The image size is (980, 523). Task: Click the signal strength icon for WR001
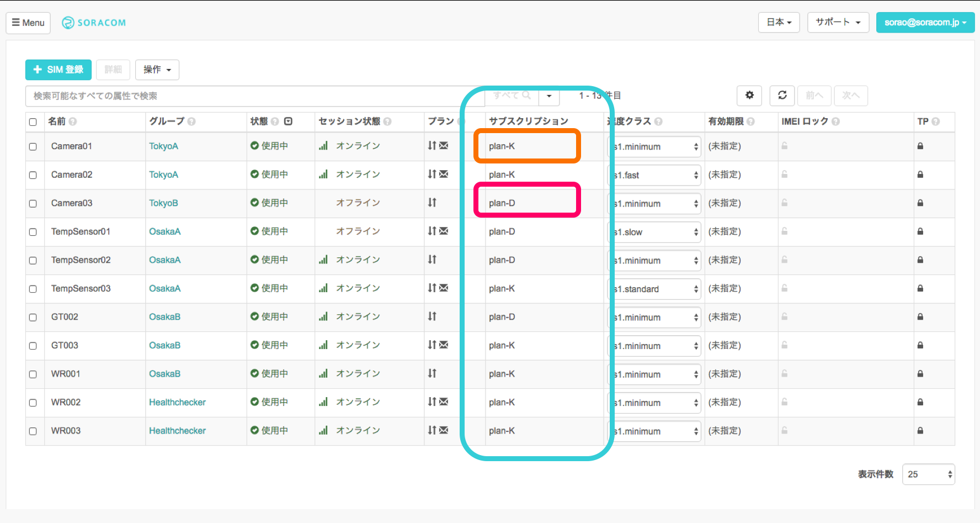coord(323,374)
